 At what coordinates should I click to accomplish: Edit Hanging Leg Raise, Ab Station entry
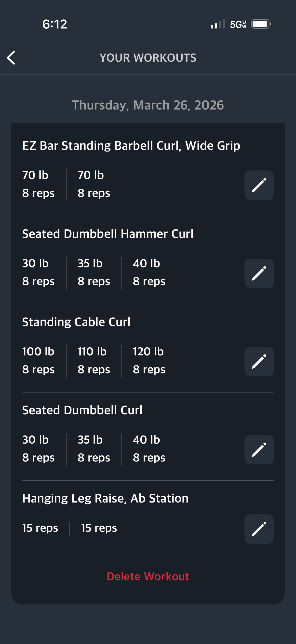[x=259, y=529]
